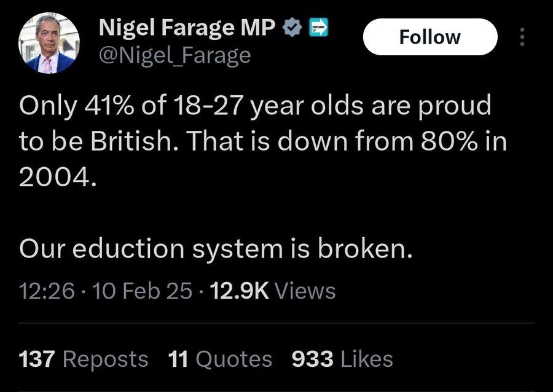Click the line 'Our eduction system is broken.'
This screenshot has height=392, width=553.
point(216,248)
